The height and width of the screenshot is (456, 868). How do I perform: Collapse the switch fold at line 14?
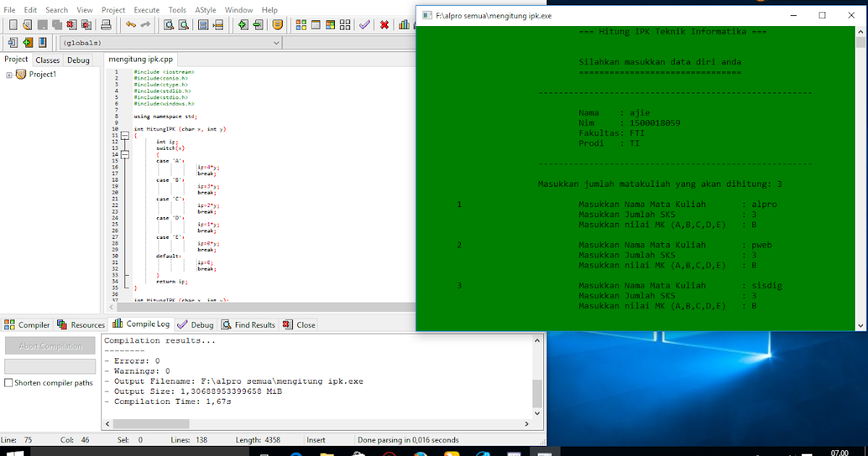click(x=125, y=154)
